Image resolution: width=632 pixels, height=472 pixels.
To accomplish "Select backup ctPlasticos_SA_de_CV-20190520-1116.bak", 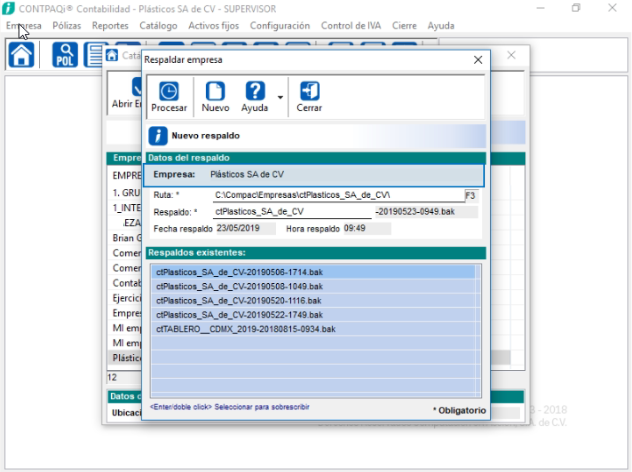I will pyautogui.click(x=313, y=301).
